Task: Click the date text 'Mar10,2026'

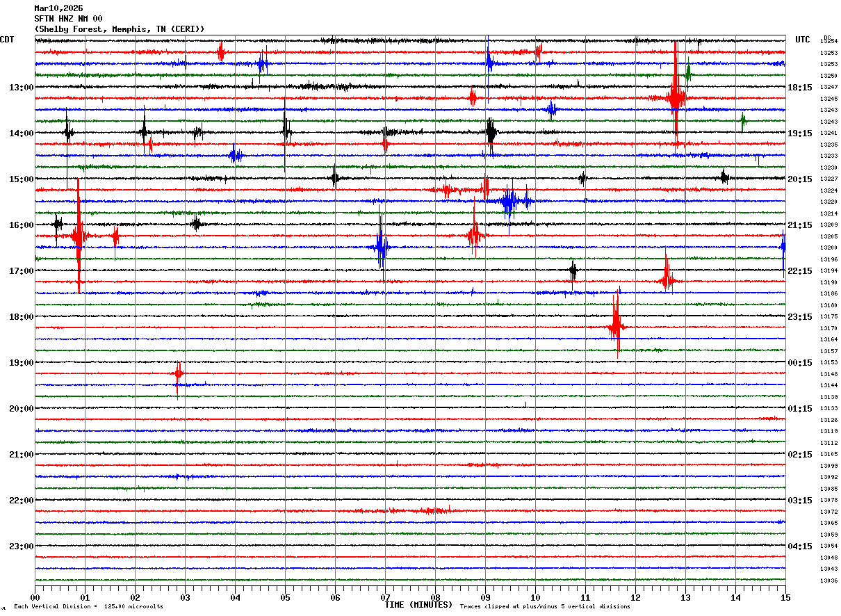Action: tap(58, 8)
